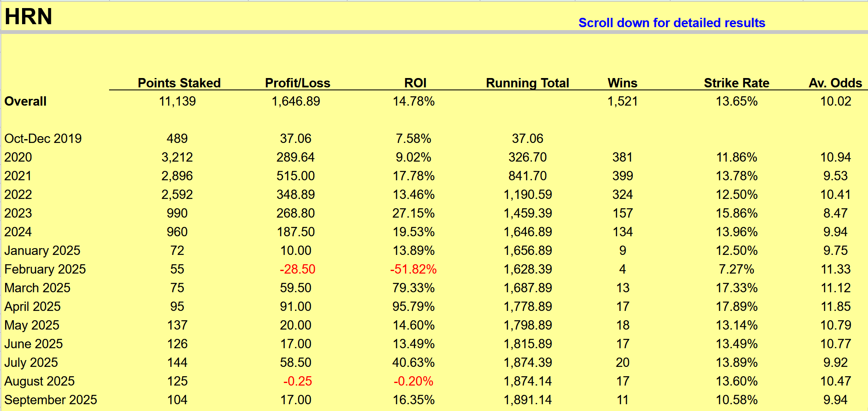This screenshot has width=868, height=411.
Task: Click February 2025 negative profit -28.50
Action: click(x=297, y=269)
